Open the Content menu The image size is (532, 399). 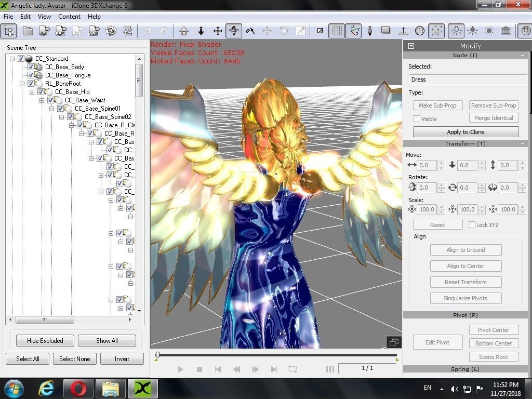69,16
